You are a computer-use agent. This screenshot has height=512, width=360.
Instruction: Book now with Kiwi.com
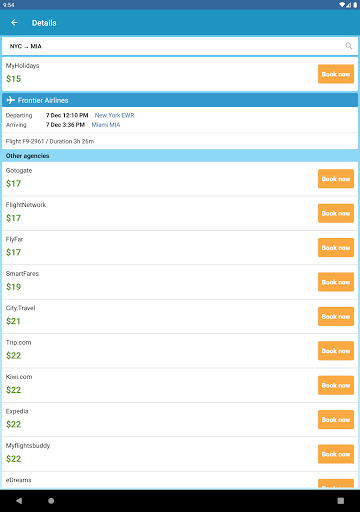336,385
